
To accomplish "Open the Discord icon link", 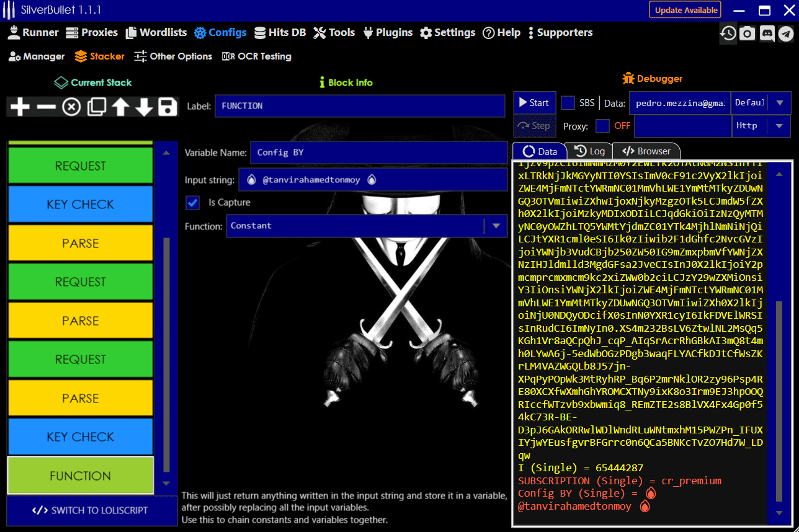I will click(x=767, y=33).
